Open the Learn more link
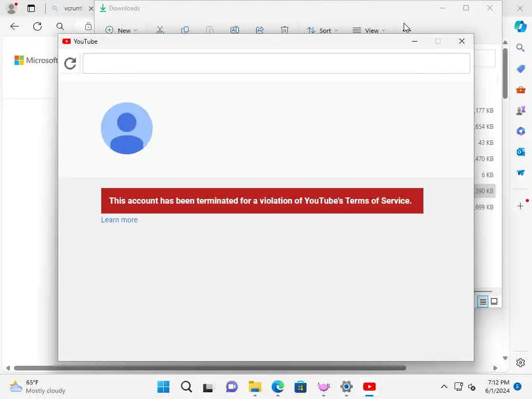Image resolution: width=532 pixels, height=399 pixels. pos(119,220)
